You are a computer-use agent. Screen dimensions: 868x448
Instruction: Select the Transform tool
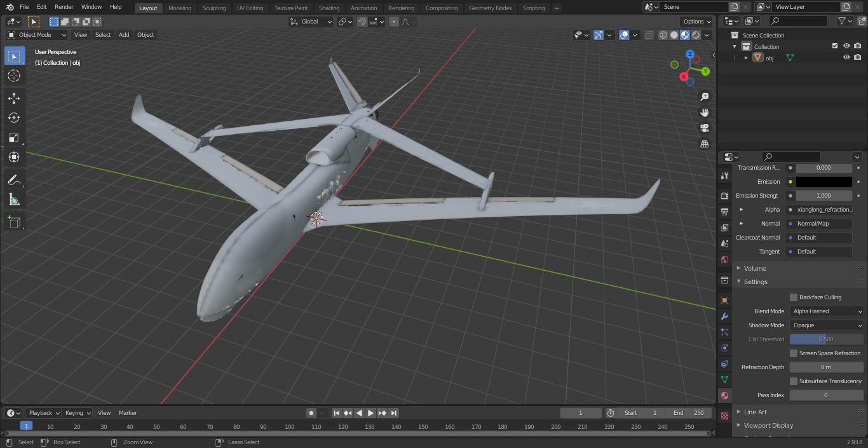[x=14, y=157]
